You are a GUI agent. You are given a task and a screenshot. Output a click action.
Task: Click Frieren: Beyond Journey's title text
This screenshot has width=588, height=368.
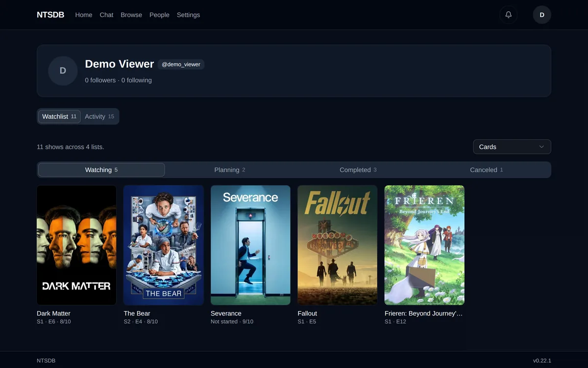tap(423, 313)
